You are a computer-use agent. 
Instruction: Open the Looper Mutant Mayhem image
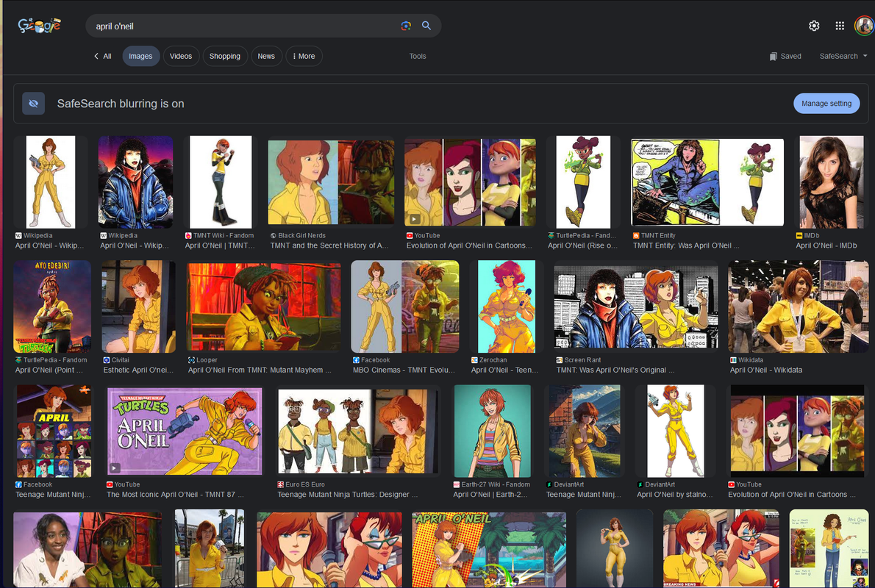(263, 306)
